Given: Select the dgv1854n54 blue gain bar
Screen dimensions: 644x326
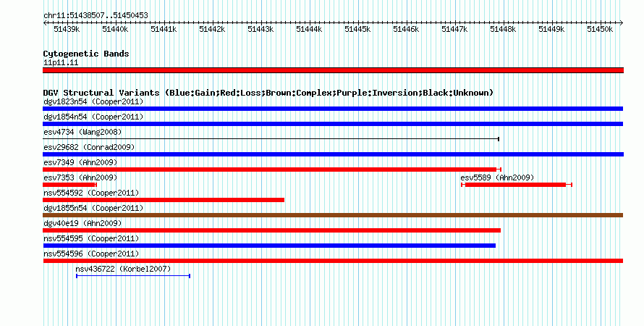Looking at the screenshot, I should [333, 124].
